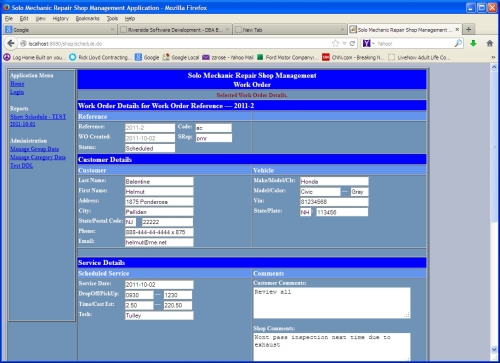The height and width of the screenshot is (363, 500).
Task: Click the Test DDL link
Action: point(21,165)
